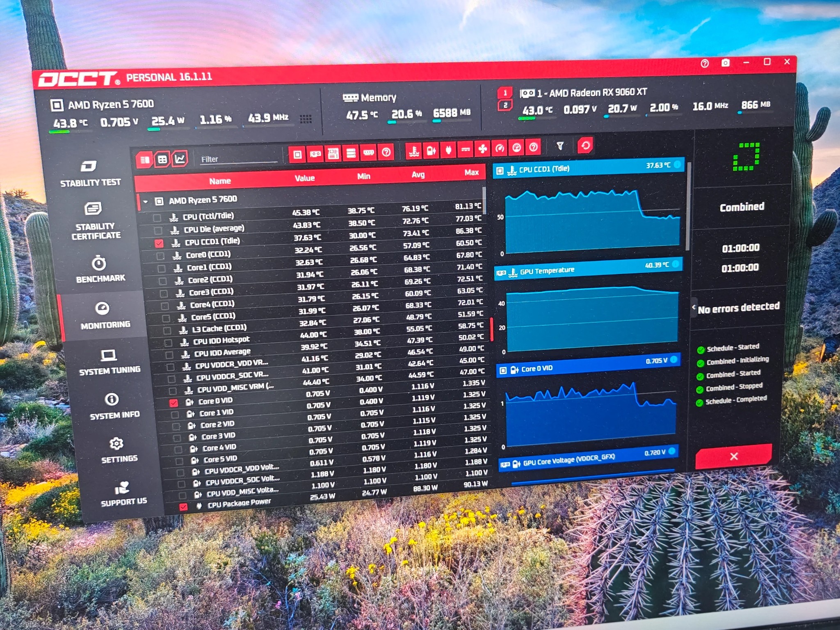The width and height of the screenshot is (840, 630).
Task: Click the Filter text field
Action: pos(239,158)
